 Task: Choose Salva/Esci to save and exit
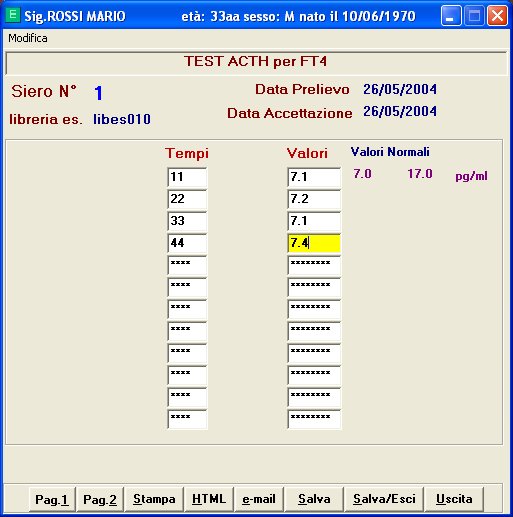point(384,499)
